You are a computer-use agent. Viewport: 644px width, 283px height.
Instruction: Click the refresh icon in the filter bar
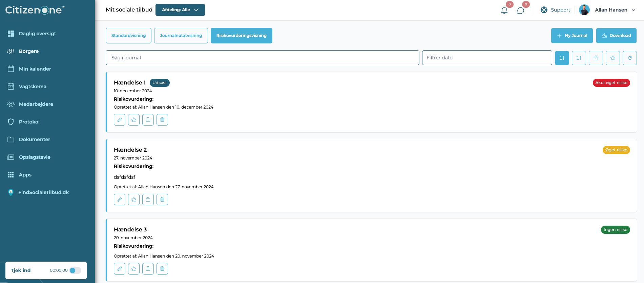coord(630,58)
